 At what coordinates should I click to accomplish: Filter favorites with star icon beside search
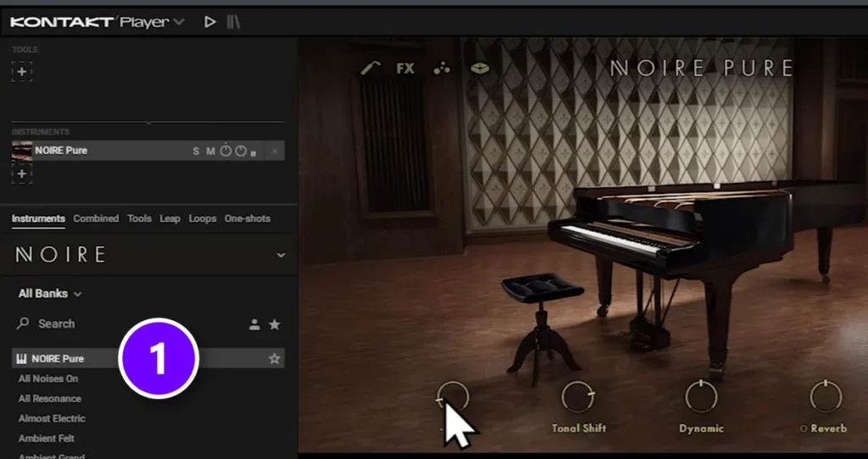[x=275, y=324]
